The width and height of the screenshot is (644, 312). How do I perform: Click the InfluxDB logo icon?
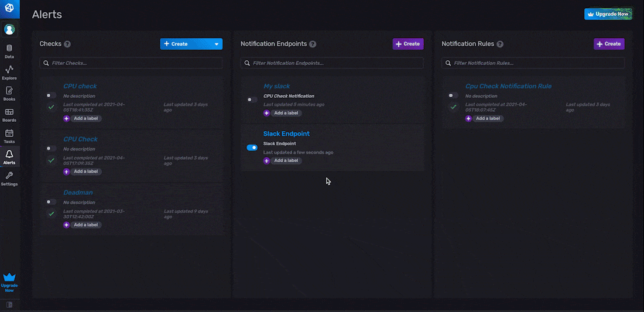(9, 8)
